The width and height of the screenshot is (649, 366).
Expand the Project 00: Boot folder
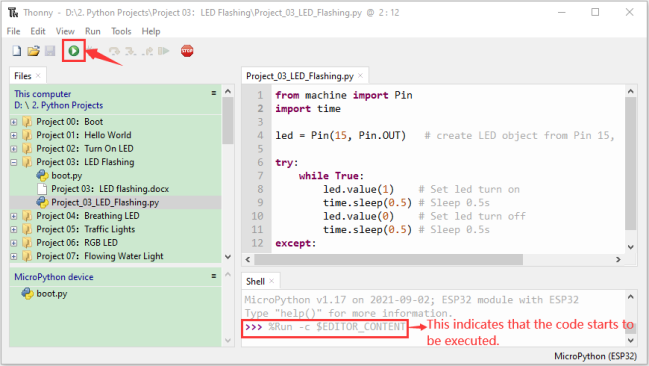pyautogui.click(x=14, y=122)
